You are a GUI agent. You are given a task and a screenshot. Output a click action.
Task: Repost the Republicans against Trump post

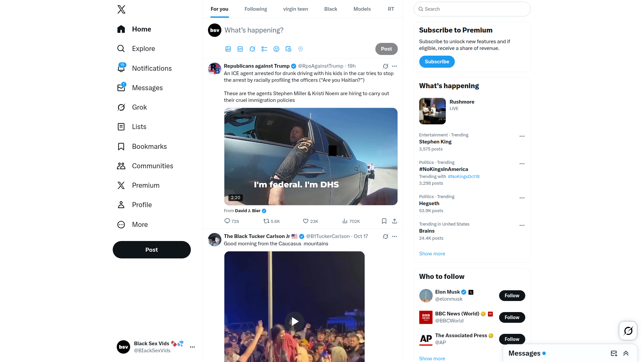tap(266, 221)
